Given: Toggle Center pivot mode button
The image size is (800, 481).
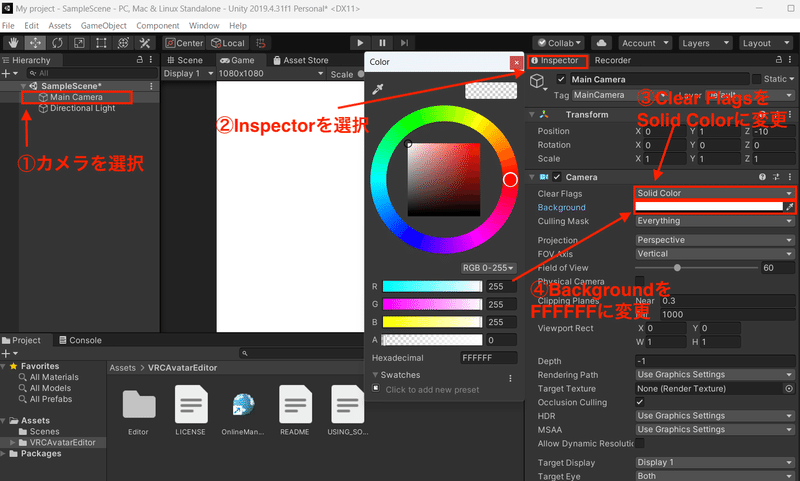Looking at the screenshot, I should (184, 43).
